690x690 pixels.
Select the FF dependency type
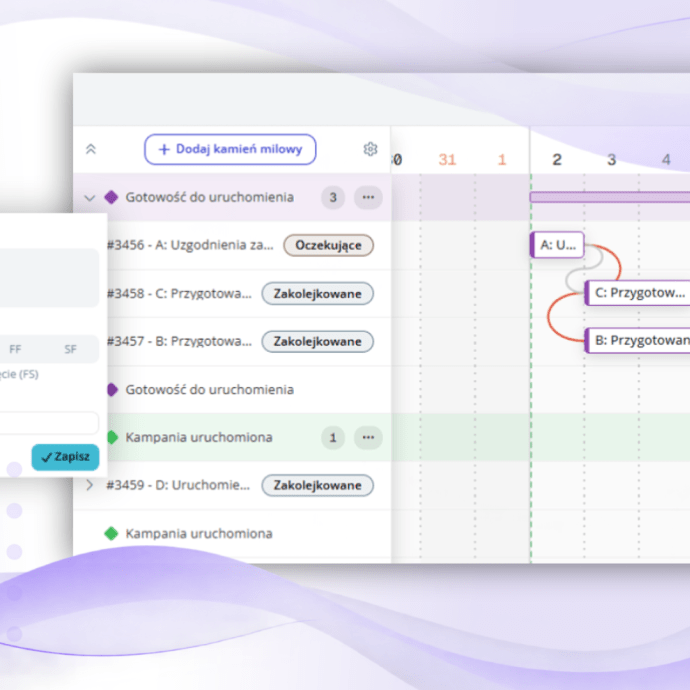click(x=15, y=349)
